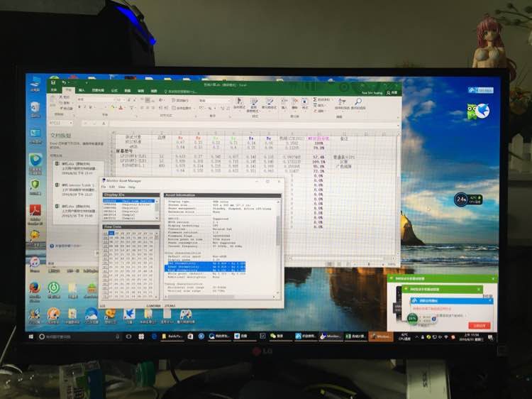Select the second entry in the Display IDs list
Screen dimensions: 532x399
pos(129,204)
